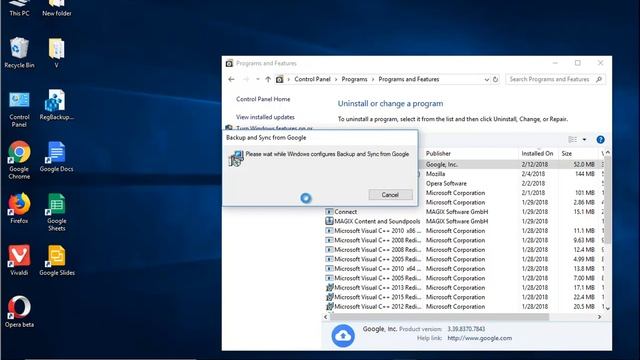Sort by the Installed On column header
The image size is (640, 360).
538,153
